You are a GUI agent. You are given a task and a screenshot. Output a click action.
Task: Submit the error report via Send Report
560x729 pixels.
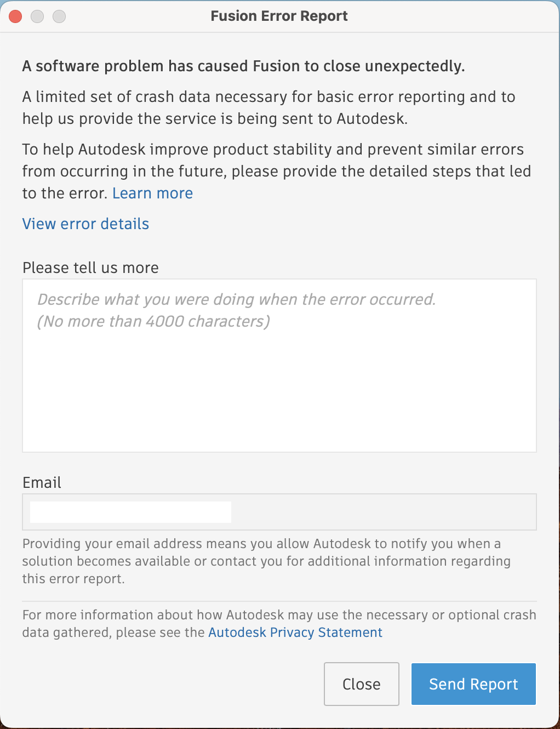coord(473,684)
